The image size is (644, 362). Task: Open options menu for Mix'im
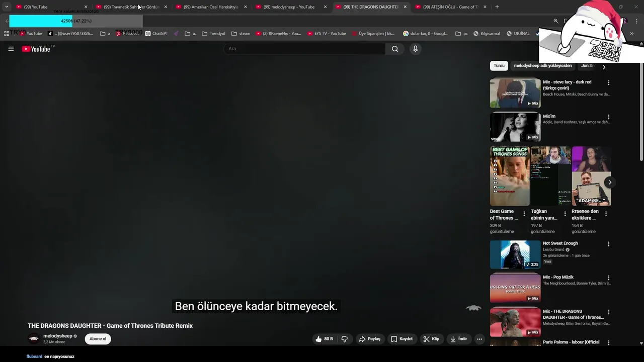pos(608,117)
